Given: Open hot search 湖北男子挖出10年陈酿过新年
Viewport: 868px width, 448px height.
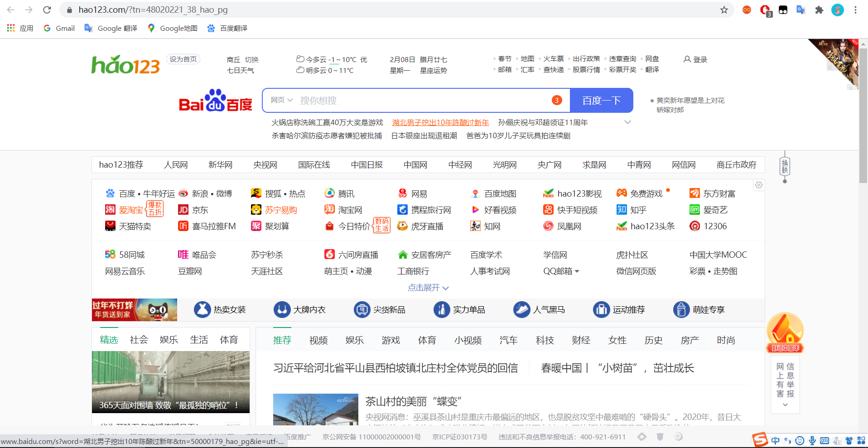Looking at the screenshot, I should 440,122.
